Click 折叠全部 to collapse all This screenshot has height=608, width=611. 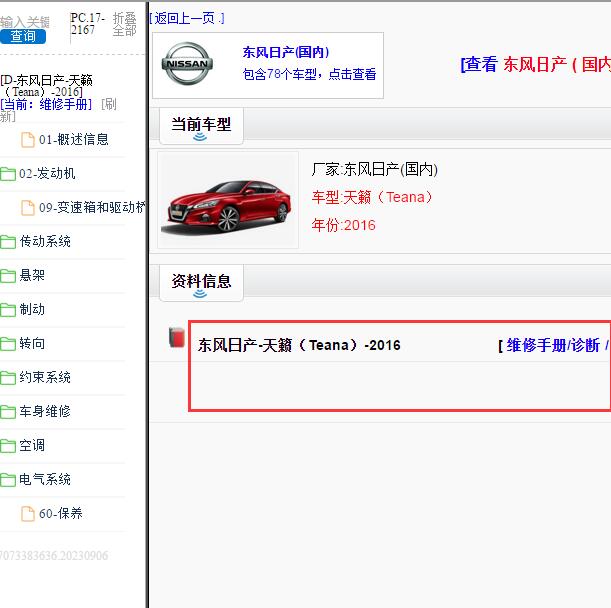click(124, 24)
